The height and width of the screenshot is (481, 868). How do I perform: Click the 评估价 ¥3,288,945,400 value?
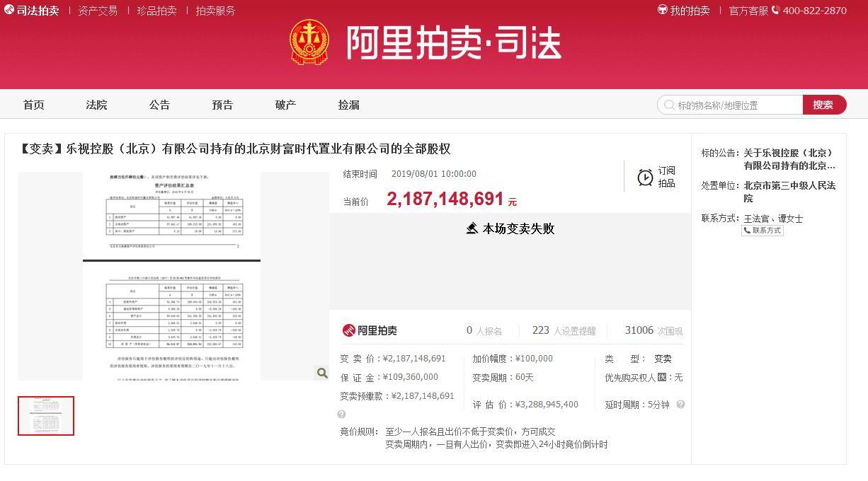(547, 405)
